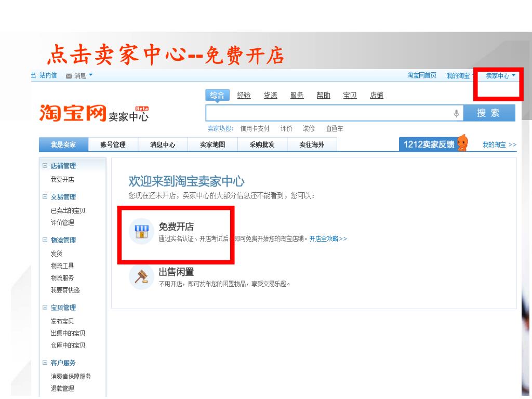This screenshot has height=399, width=532.
Task: Collapse the 宝贝管理 section
Action: 45,308
